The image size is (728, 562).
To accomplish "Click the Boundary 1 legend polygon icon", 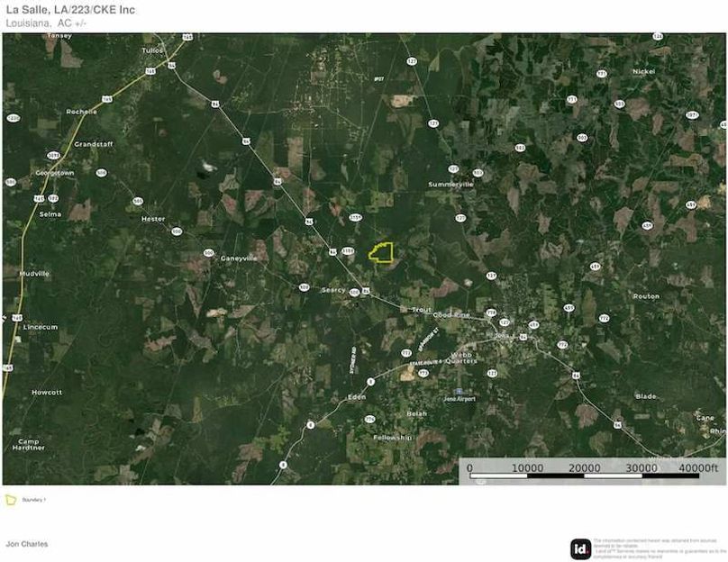I will (11, 499).
